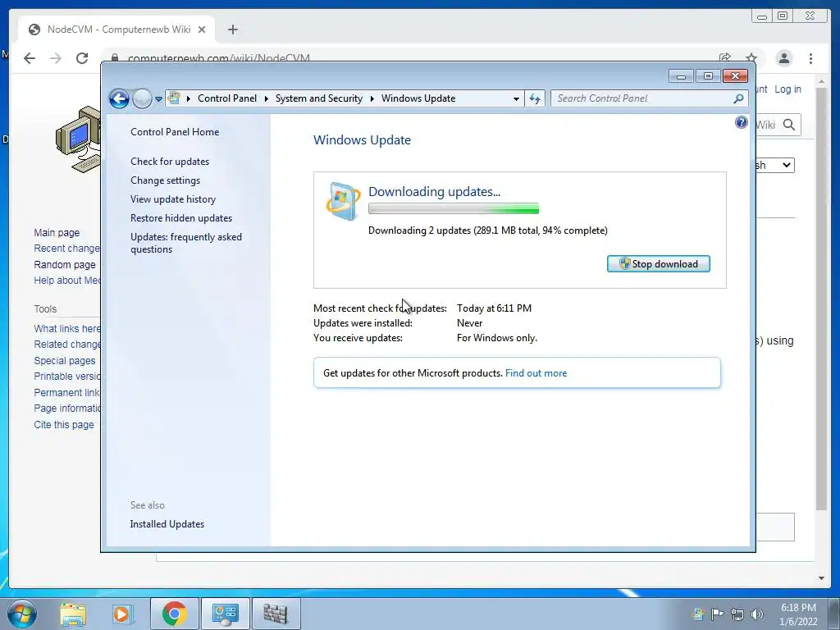Open wiki Random page link
Screen dimensions: 840x630
pyautogui.click(x=65, y=265)
